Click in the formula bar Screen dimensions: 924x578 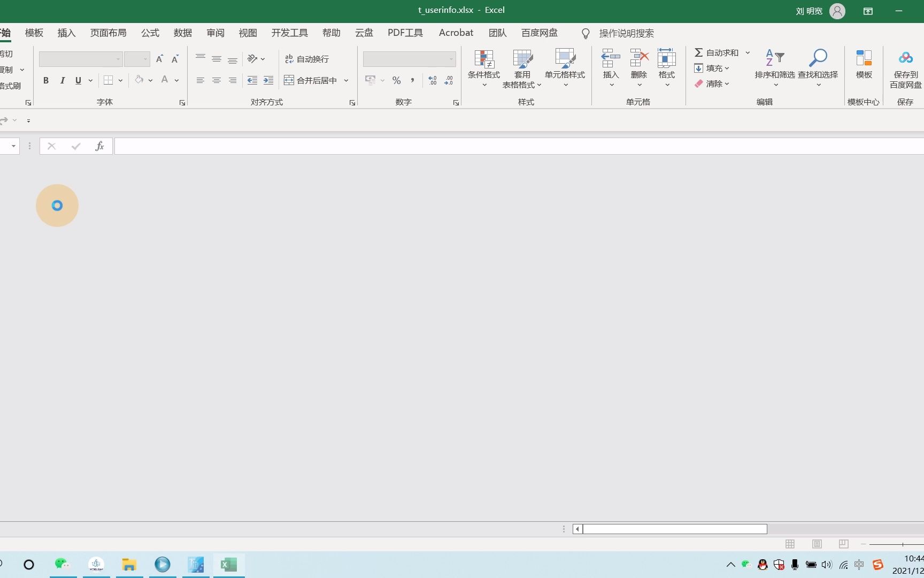[519, 146]
